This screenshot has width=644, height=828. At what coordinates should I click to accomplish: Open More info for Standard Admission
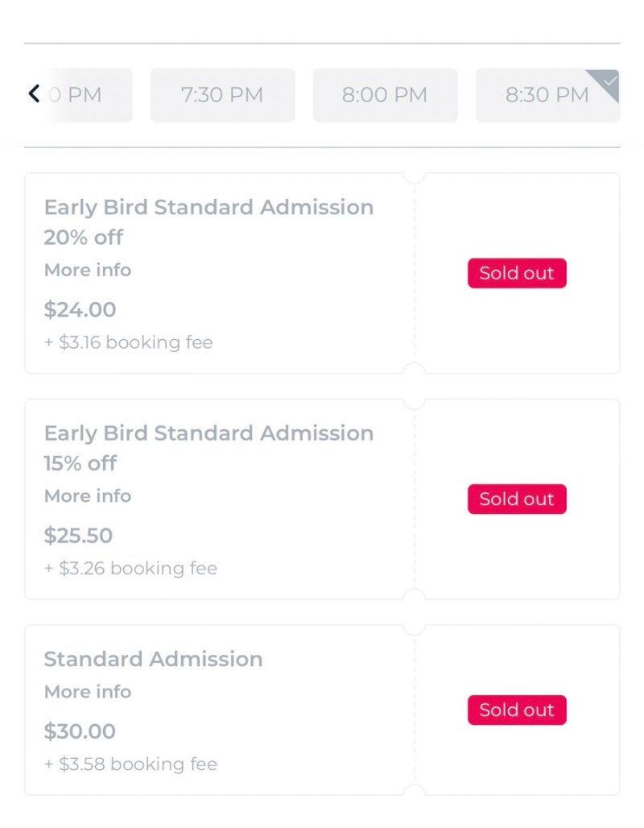(x=88, y=691)
